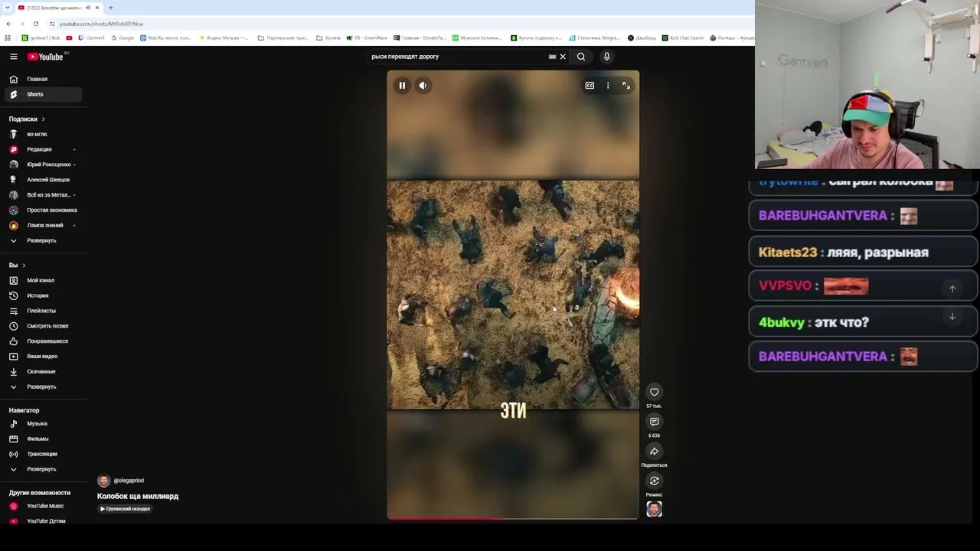Open comments for the Short
This screenshot has height=551, width=980.
tap(654, 422)
